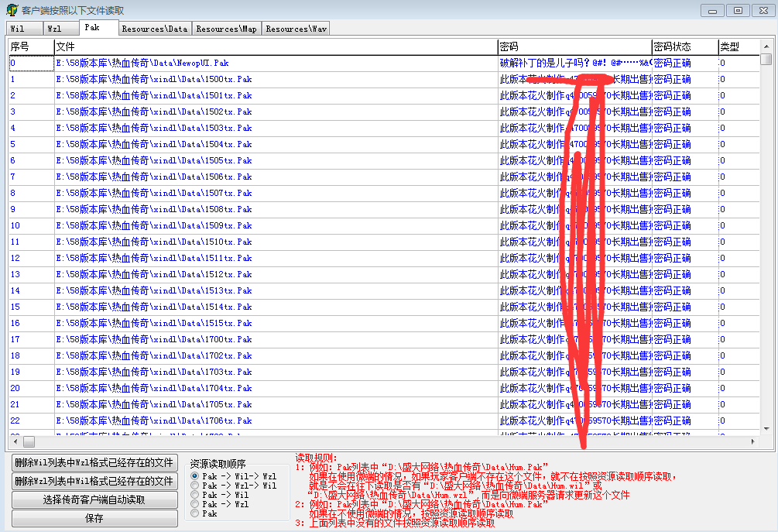Go to the Resources\Wav tab

[296, 29]
